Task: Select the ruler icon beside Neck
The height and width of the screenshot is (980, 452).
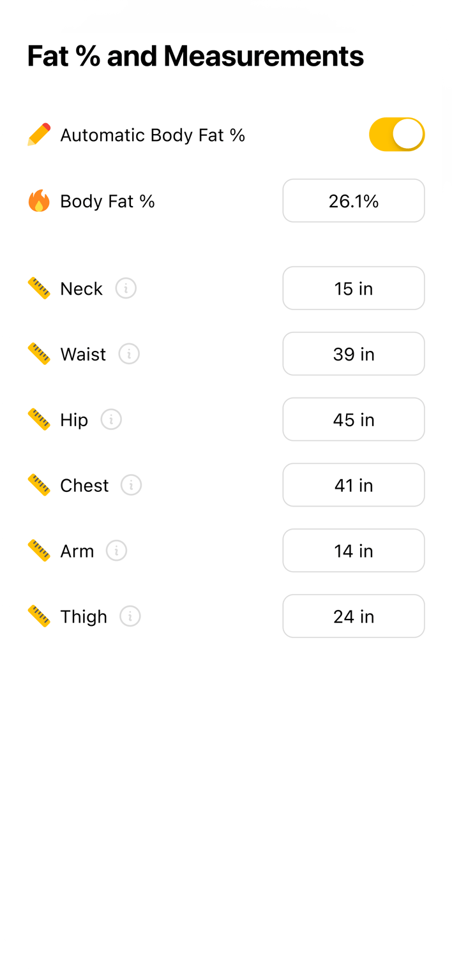Action: pos(40,288)
